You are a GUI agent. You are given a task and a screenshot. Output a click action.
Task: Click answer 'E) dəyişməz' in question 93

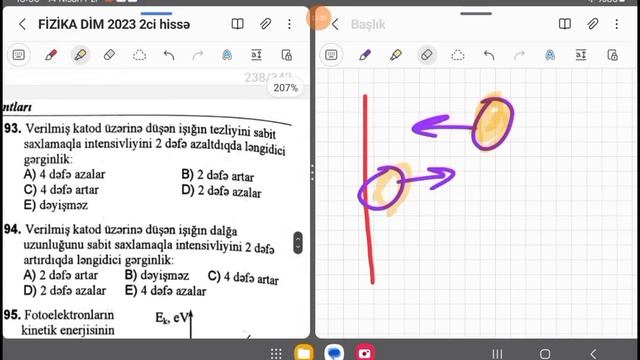click(56, 205)
